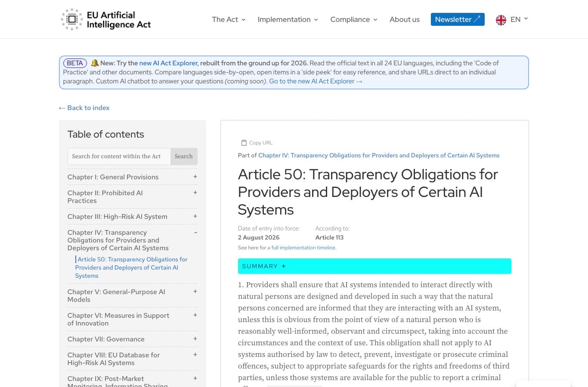The height and width of the screenshot is (387, 588).
Task: Expand Chapter I: General Provisions plus icon
Action: point(195,177)
